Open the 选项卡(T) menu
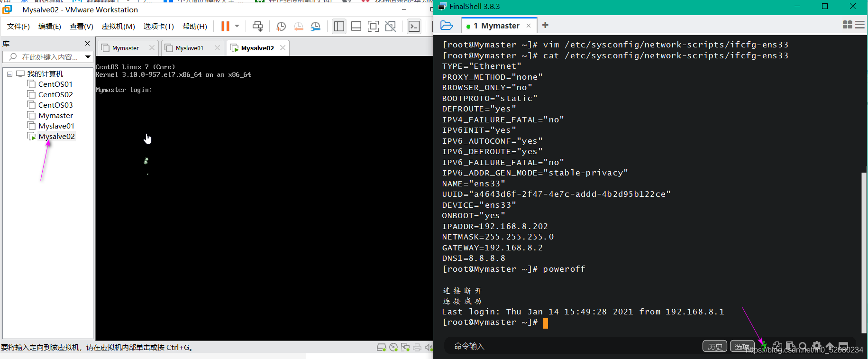868x359 pixels. 158,26
